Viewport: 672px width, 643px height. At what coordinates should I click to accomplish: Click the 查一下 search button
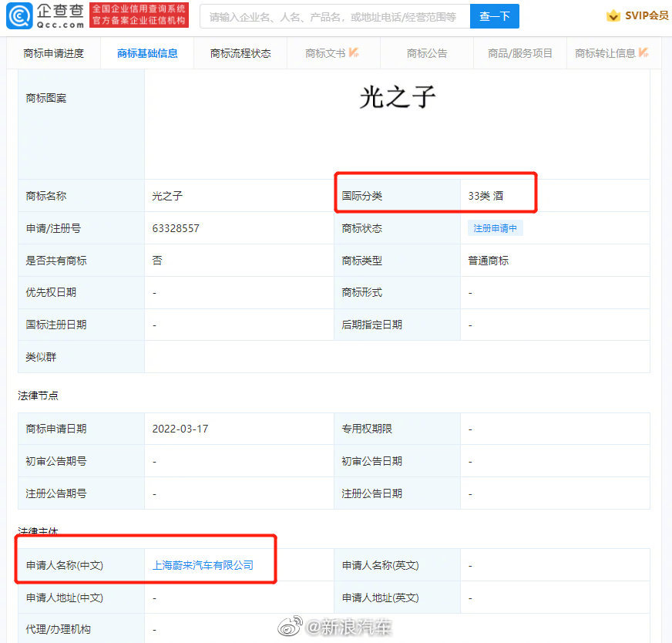tap(494, 15)
